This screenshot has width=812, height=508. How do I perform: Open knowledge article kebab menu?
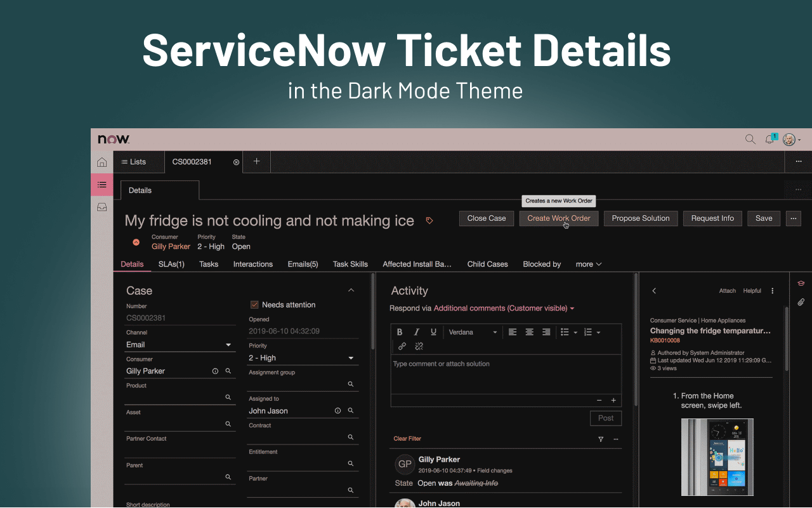pyautogui.click(x=773, y=291)
